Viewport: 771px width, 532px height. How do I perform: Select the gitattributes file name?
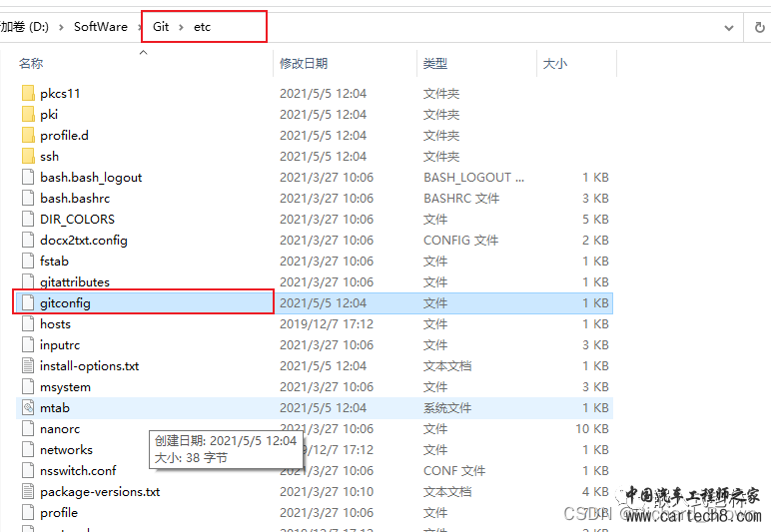click(x=75, y=281)
